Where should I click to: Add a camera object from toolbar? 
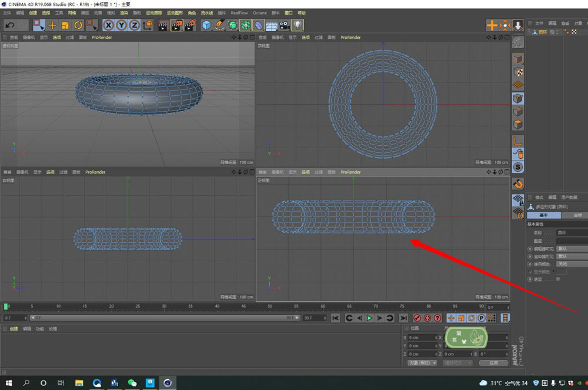285,25
